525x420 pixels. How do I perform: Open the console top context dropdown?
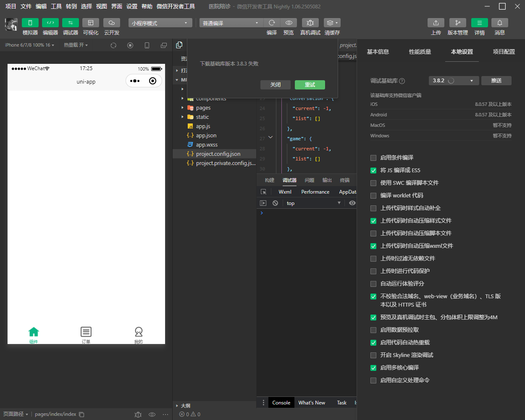tap(314, 203)
